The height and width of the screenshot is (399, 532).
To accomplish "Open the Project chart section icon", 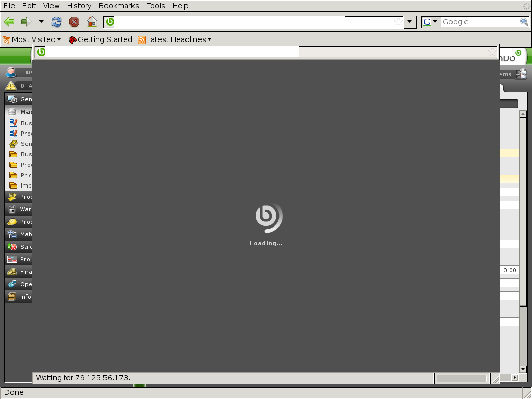I will 12,259.
